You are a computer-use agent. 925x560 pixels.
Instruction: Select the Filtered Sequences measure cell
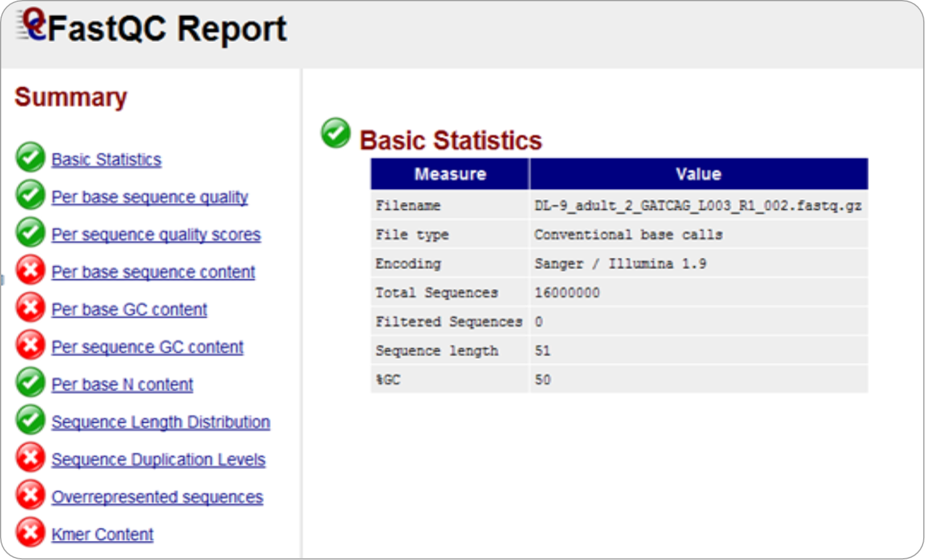(x=450, y=321)
